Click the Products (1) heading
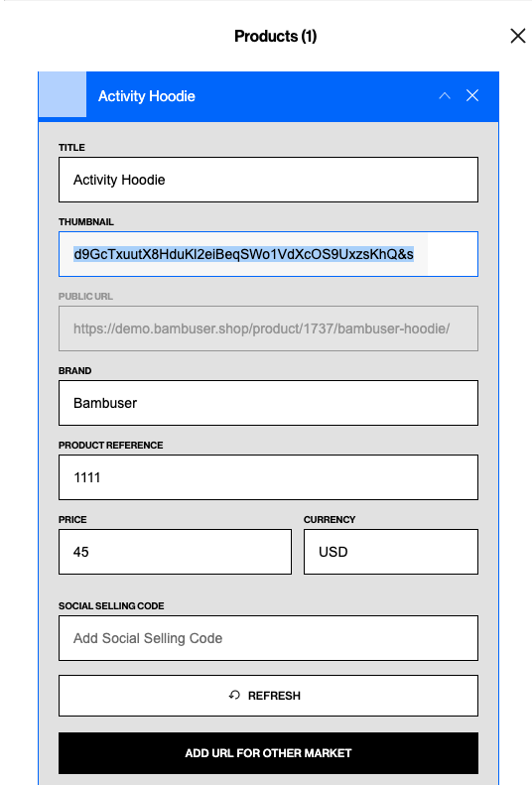This screenshot has width=532, height=785. (x=275, y=36)
